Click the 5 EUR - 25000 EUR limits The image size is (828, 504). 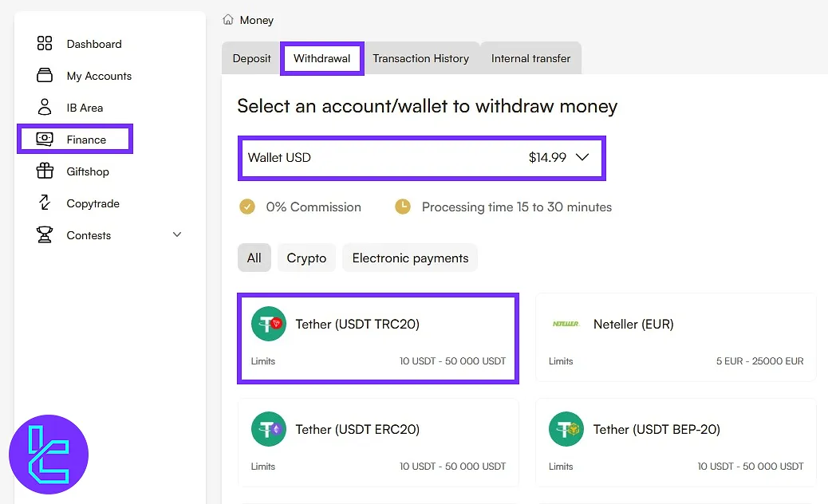[759, 361]
